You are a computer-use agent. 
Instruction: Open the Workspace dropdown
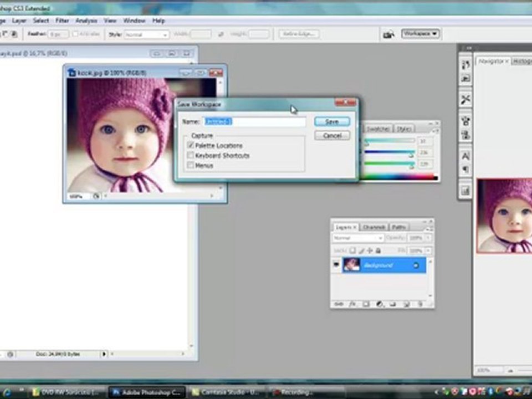421,34
